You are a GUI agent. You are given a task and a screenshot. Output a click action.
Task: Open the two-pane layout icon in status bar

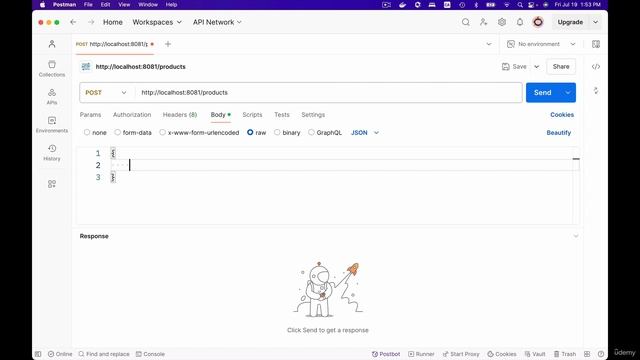[x=587, y=354]
